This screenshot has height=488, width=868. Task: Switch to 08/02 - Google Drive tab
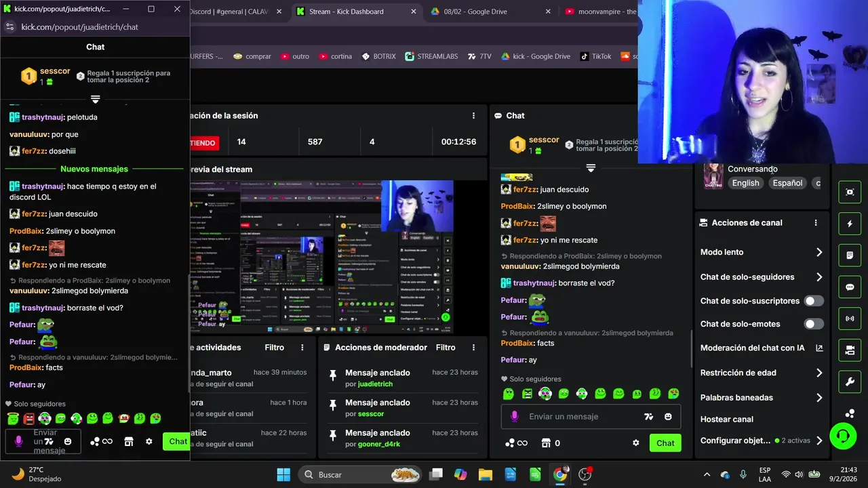[490, 12]
